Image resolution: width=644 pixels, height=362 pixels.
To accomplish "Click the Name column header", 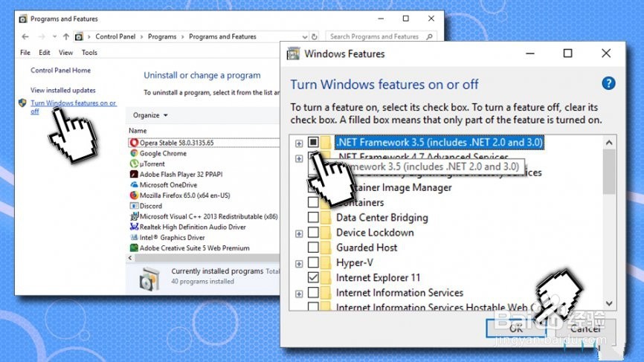I will click(x=138, y=131).
